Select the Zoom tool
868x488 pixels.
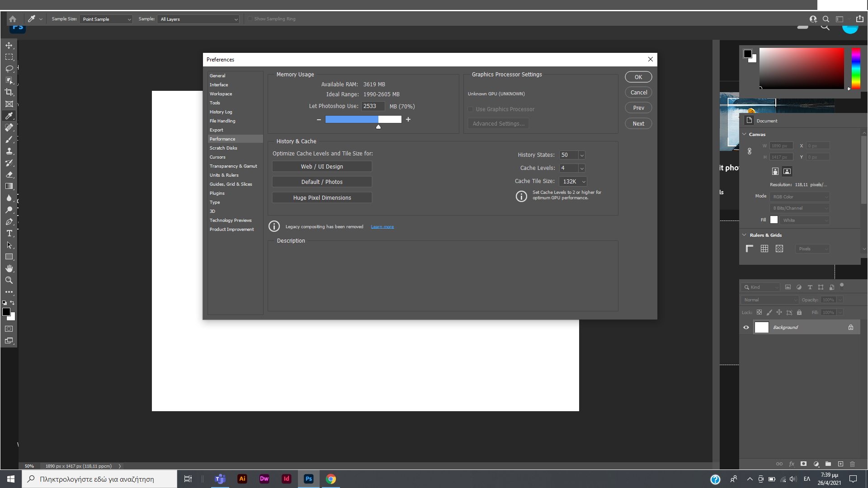point(9,280)
